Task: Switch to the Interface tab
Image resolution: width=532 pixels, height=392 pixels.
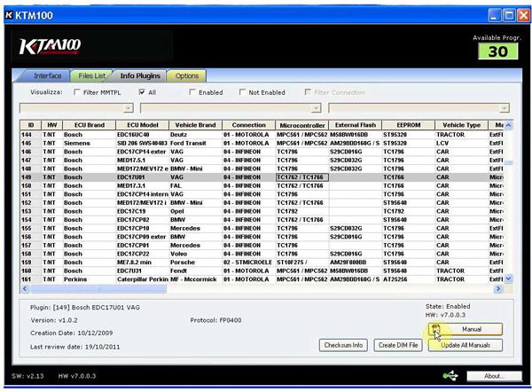Action: [x=47, y=75]
